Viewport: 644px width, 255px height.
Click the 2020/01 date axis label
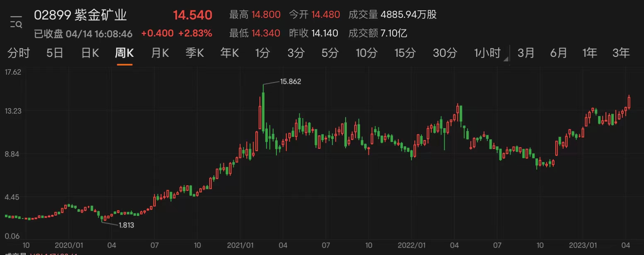(x=70, y=245)
